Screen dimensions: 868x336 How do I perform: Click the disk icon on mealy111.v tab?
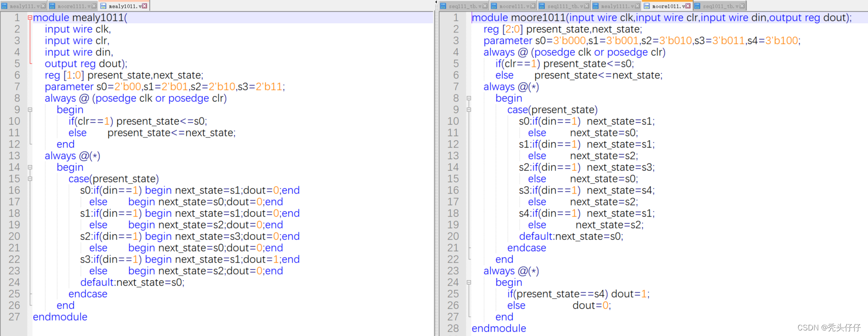(x=4, y=6)
